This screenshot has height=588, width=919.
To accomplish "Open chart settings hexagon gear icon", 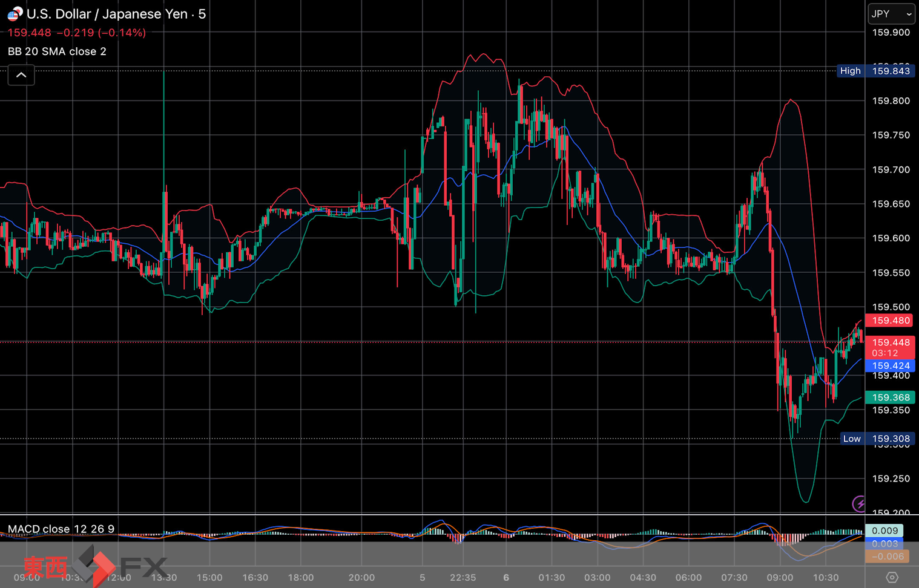I will [891, 577].
